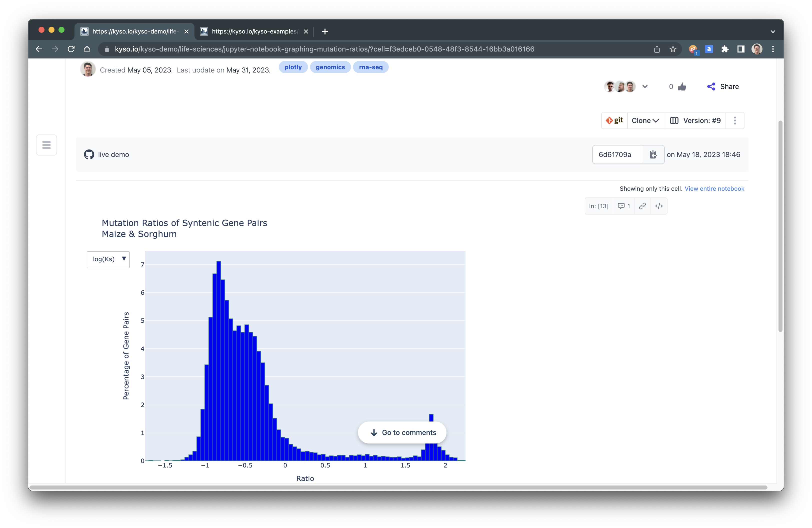Copy cell link with chain icon
Viewport: 812px width, 528px height.
coord(642,206)
